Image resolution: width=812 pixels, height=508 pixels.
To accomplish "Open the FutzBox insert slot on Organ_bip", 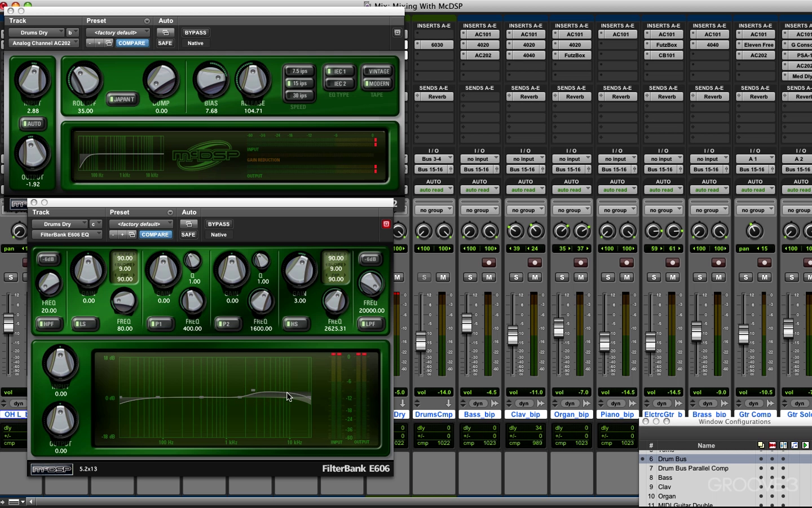I will (571, 55).
